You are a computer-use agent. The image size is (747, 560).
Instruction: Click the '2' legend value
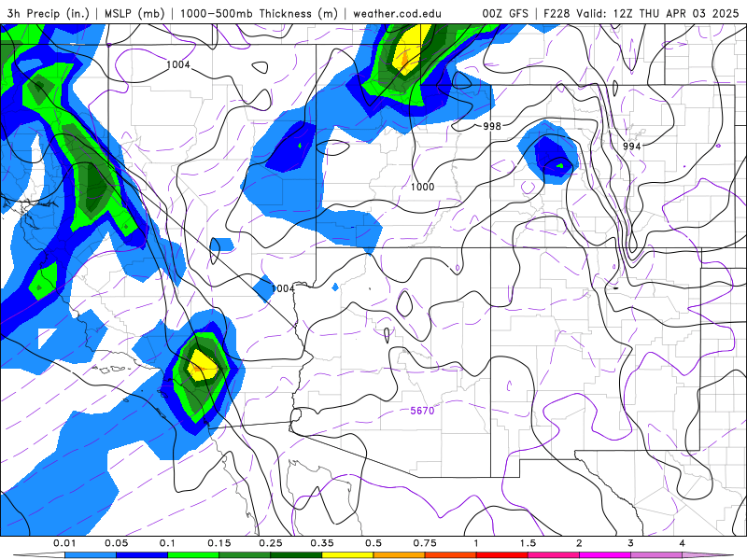tap(579, 543)
